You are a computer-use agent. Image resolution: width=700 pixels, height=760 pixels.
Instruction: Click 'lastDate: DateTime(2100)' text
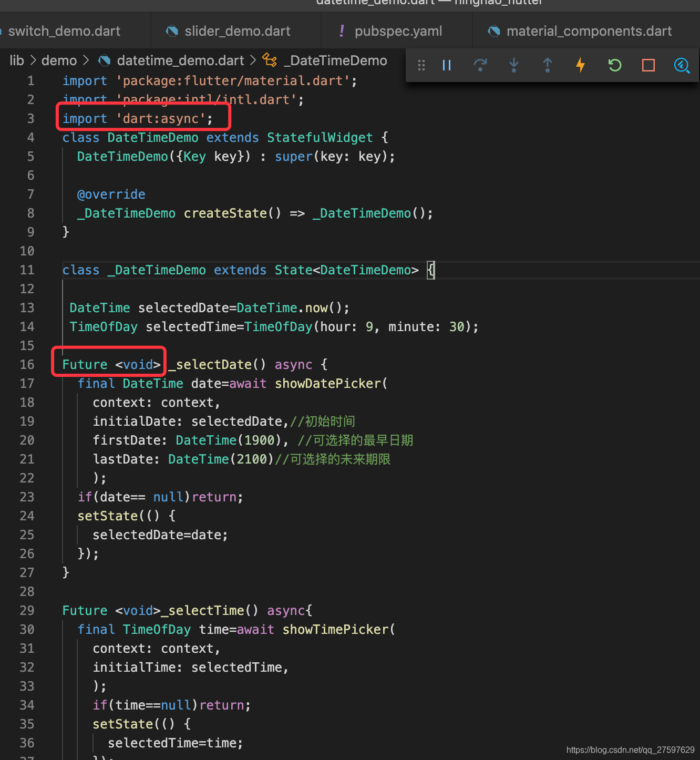(x=183, y=459)
